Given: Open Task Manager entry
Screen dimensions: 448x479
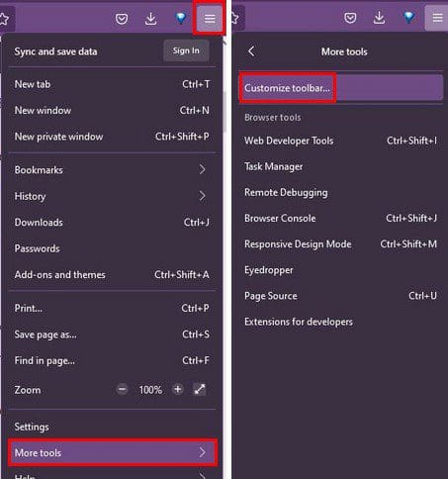Looking at the screenshot, I should click(x=341, y=166).
